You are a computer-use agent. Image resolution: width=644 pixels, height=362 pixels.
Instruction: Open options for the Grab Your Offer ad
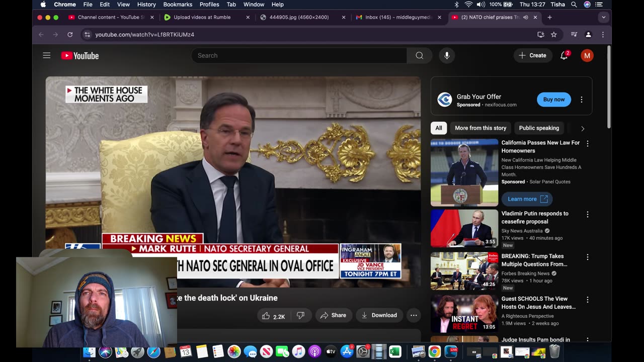point(581,100)
